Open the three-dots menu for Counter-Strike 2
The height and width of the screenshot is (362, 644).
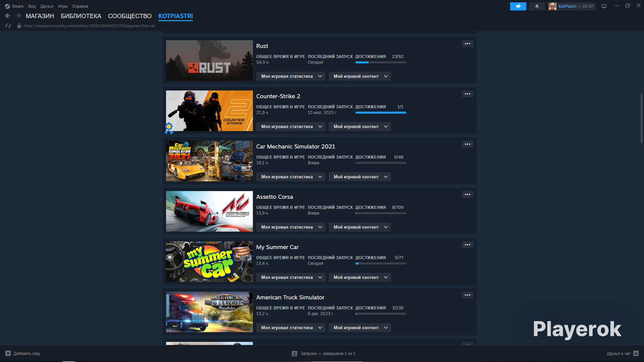pos(468,94)
